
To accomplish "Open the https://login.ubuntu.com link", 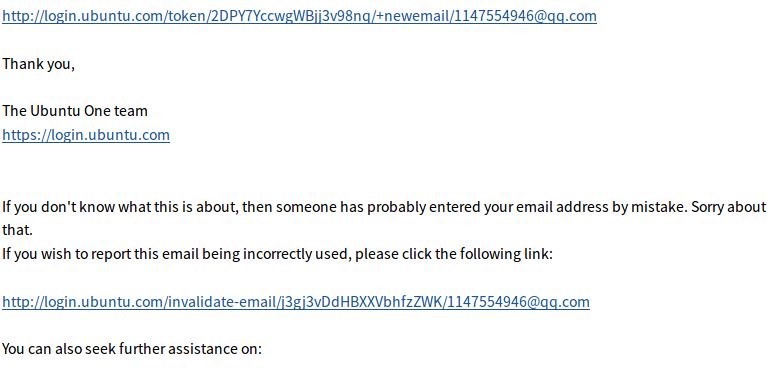I will coord(86,135).
